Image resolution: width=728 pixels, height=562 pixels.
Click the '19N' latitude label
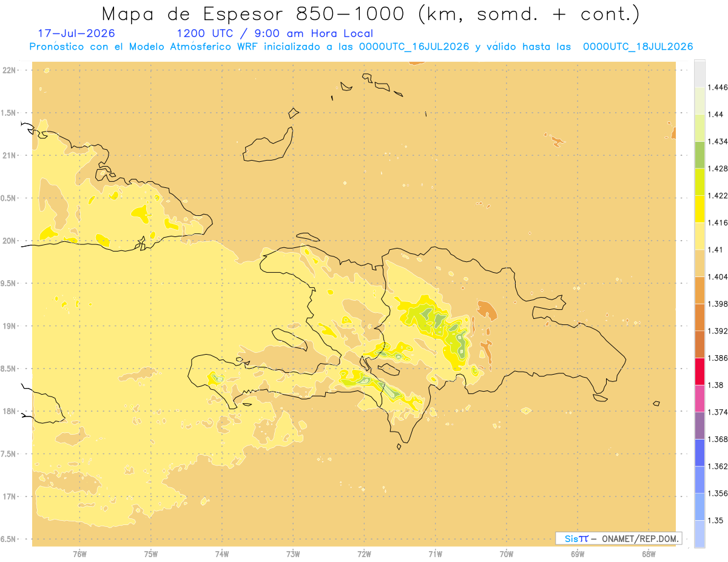pos(8,326)
